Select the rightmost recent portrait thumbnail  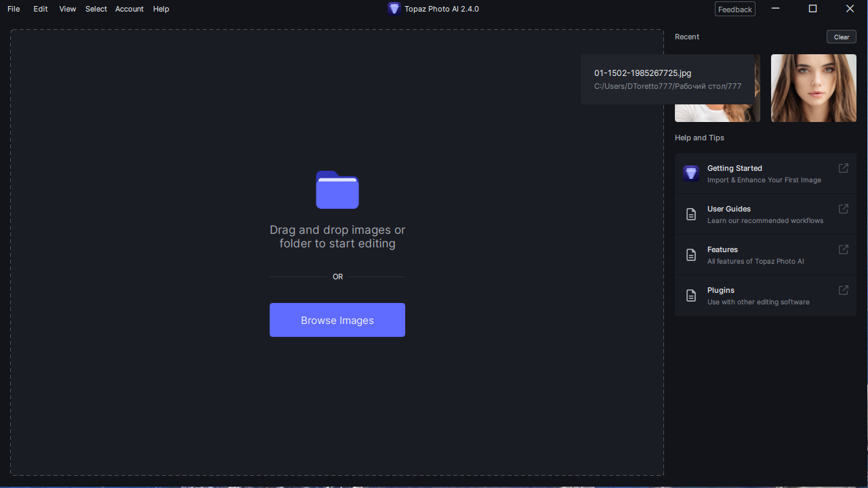(812, 88)
